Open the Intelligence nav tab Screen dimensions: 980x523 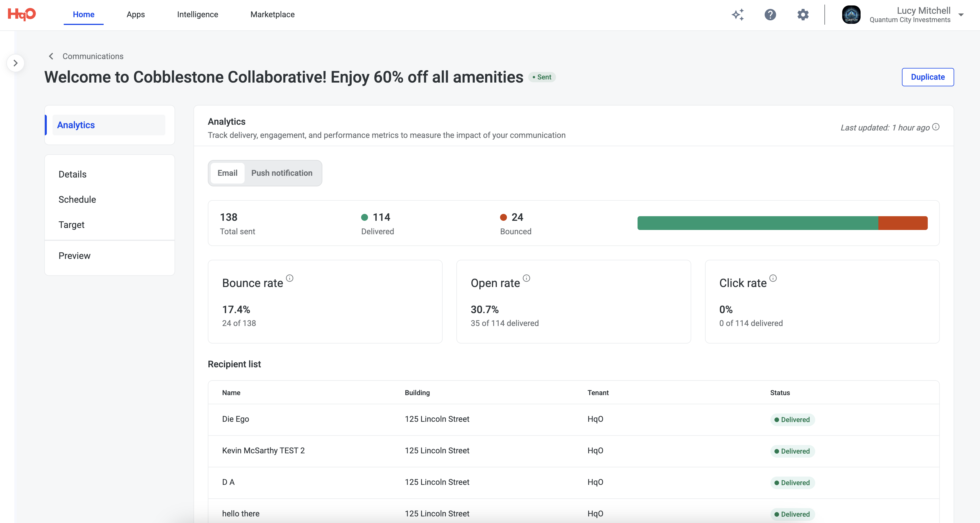[x=197, y=14]
